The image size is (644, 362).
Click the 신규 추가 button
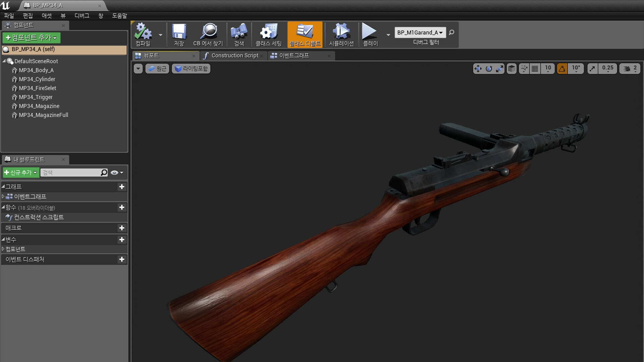coord(20,172)
